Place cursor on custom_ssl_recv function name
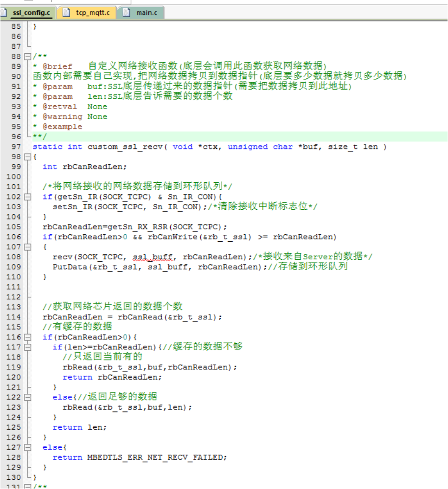The height and width of the screenshot is (489, 448). pos(125,147)
